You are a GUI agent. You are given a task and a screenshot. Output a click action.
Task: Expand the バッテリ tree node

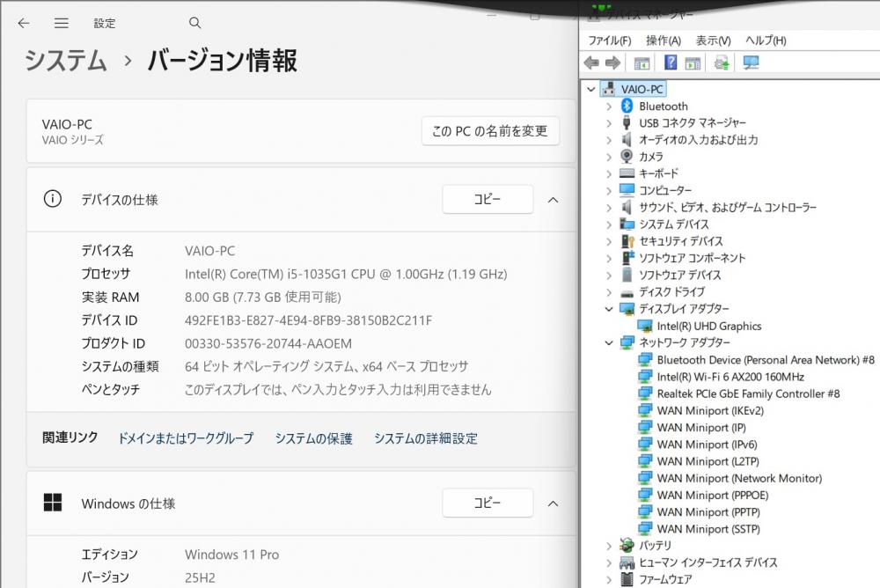tap(609, 546)
